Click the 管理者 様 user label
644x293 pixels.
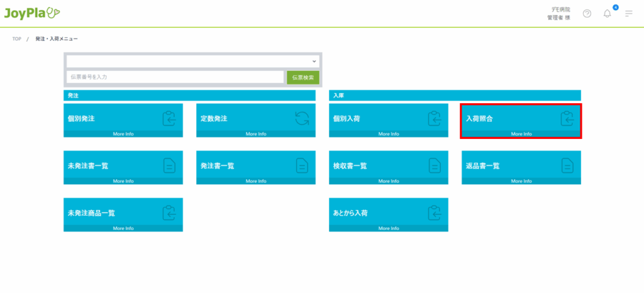[558, 18]
